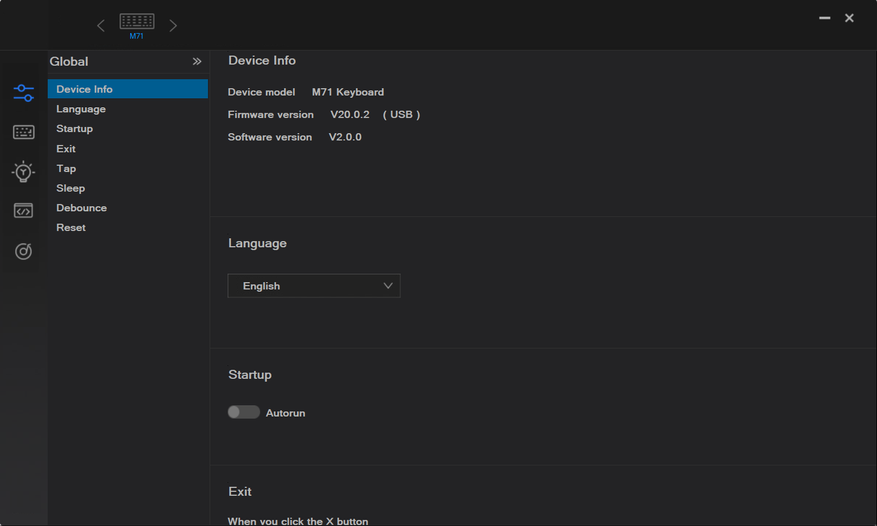Image resolution: width=877 pixels, height=526 pixels.
Task: Open the global settings sliders icon
Action: click(x=23, y=93)
